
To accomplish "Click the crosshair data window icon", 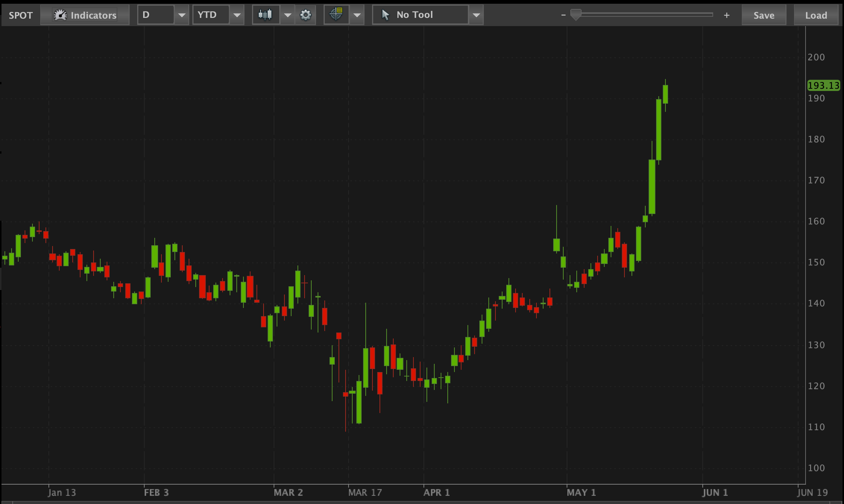I will [336, 15].
